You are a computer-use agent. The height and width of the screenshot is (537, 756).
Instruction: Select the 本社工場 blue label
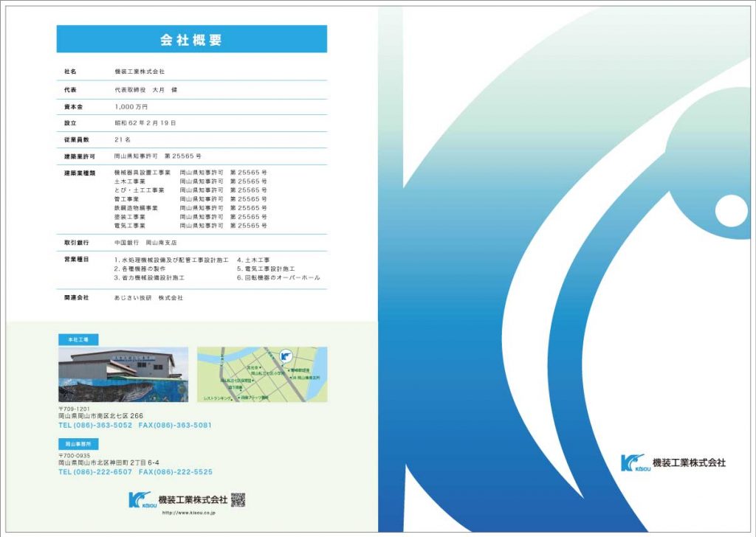78,339
